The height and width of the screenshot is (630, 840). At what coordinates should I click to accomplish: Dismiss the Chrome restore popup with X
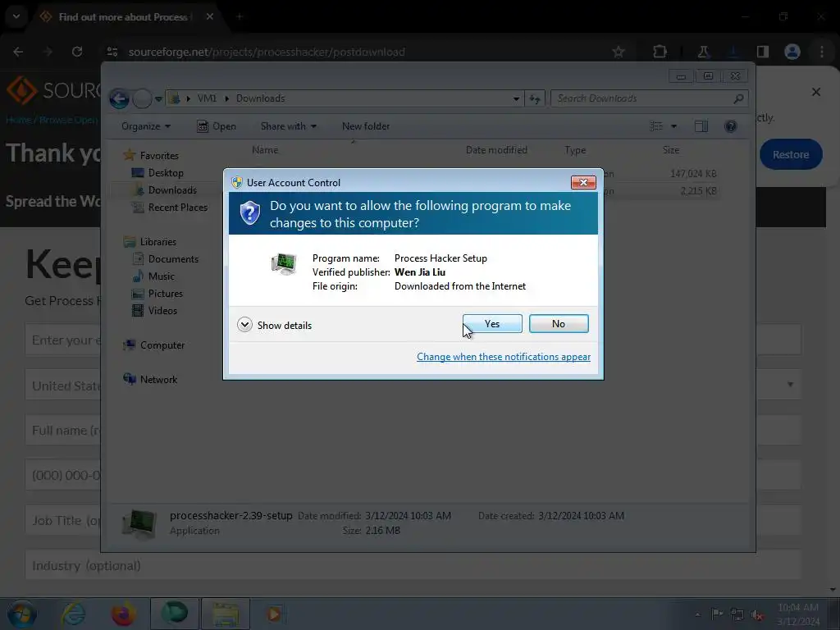point(816,92)
